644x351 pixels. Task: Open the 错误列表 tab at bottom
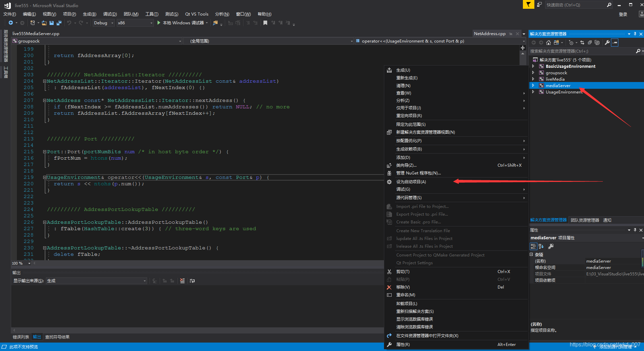21,337
